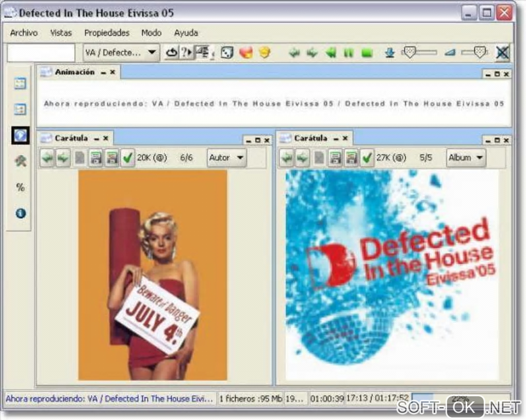
Task: Click the blue info icon in sidebar
Action: click(21, 213)
